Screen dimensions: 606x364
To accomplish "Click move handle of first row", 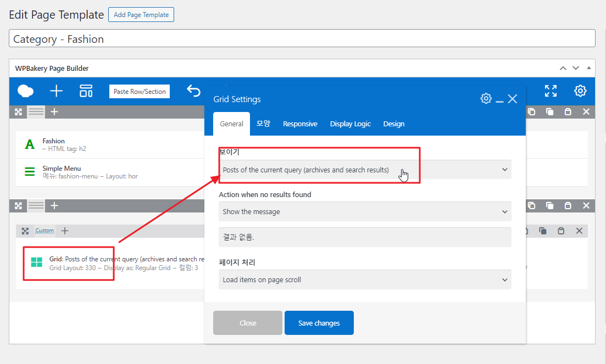I will click(18, 112).
